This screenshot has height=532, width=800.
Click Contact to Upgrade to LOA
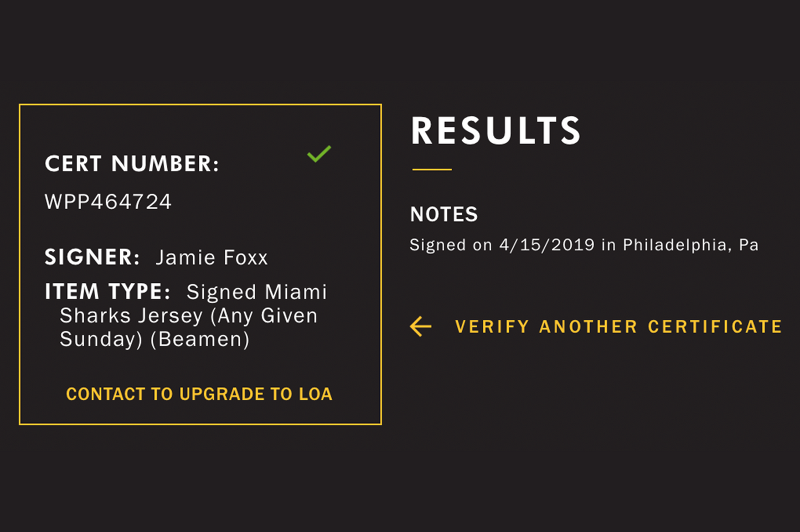click(x=199, y=394)
